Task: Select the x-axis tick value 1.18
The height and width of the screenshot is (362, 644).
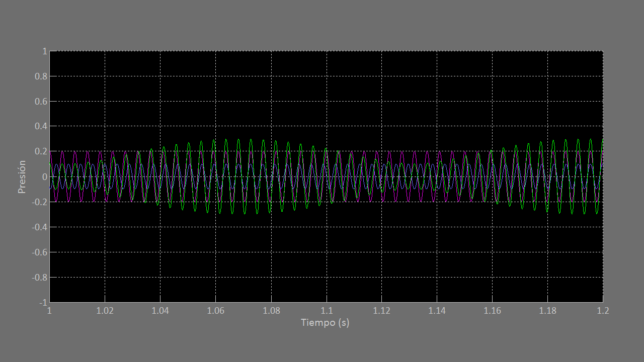Action: click(x=547, y=311)
